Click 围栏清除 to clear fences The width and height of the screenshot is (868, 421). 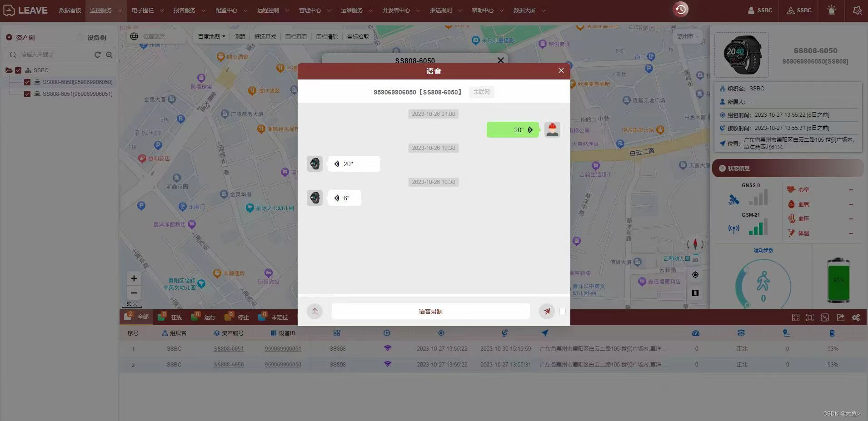(x=327, y=36)
